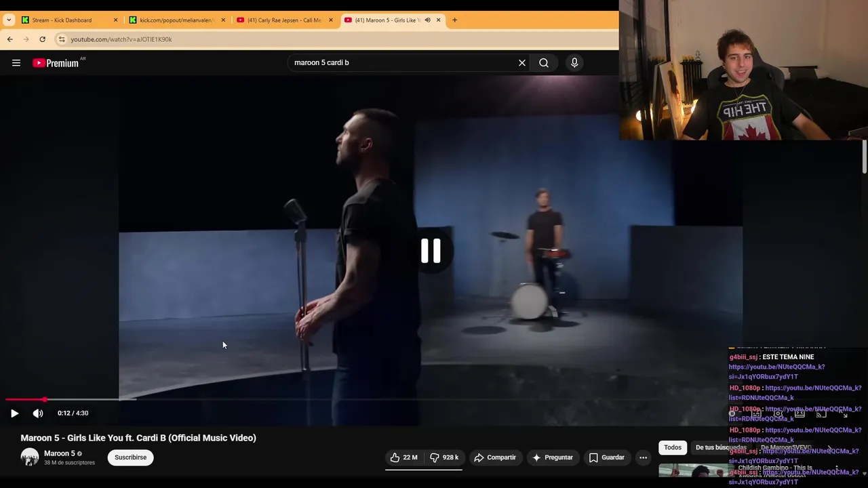
Task: Click the large pause overlay on video
Action: pos(431,251)
